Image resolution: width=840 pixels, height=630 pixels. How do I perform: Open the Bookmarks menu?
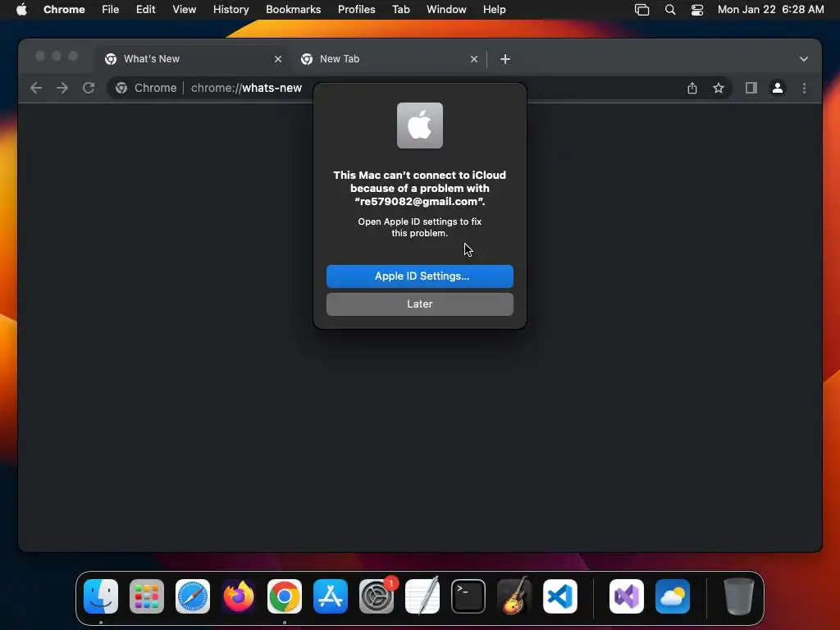coord(293,9)
